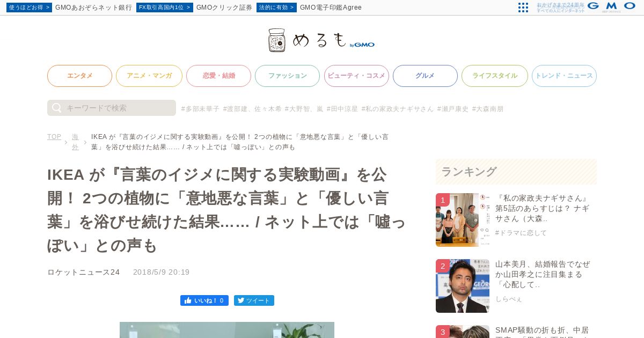
Task: Click the #多部未華子 hashtag
Action: click(x=200, y=109)
